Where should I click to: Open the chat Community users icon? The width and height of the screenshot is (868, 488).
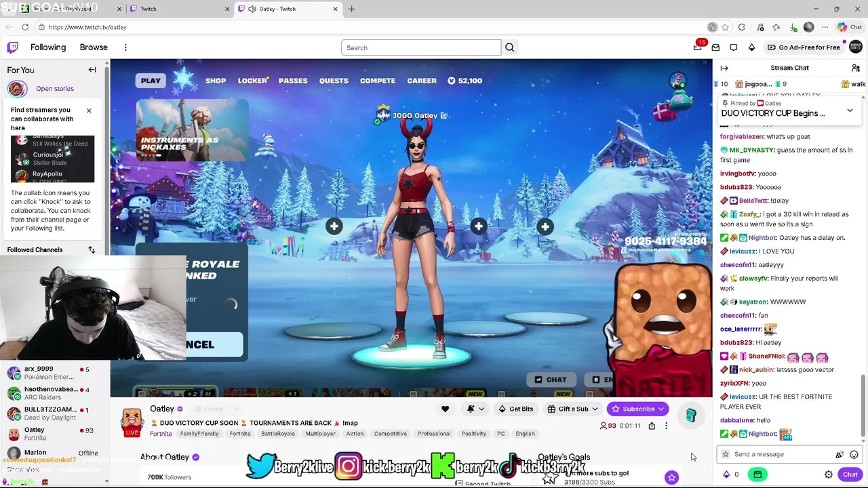[856, 68]
